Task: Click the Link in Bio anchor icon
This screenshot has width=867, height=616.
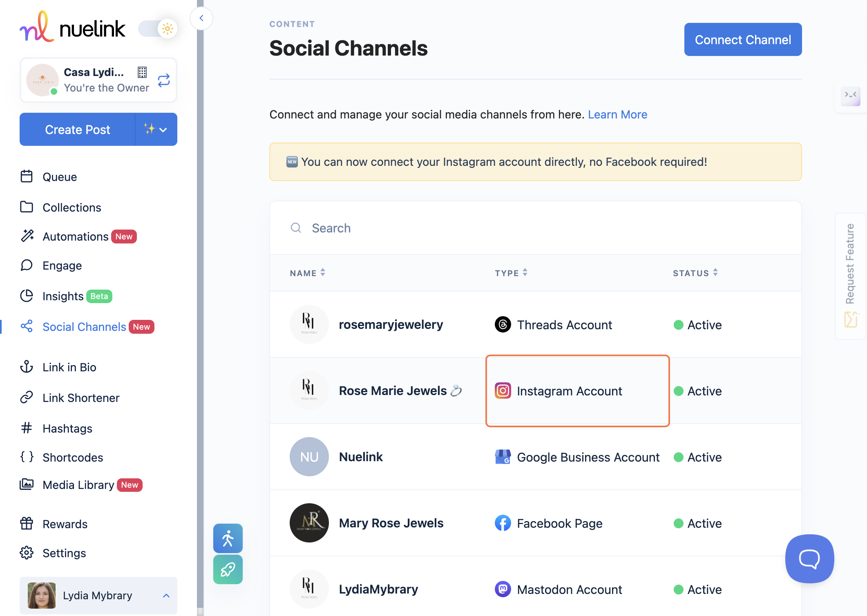Action: pyautogui.click(x=27, y=367)
